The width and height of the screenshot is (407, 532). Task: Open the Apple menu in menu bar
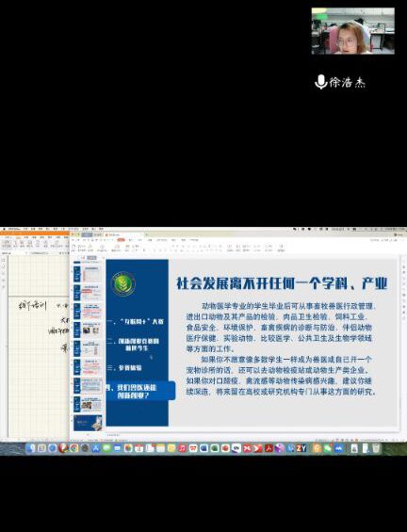(4, 230)
